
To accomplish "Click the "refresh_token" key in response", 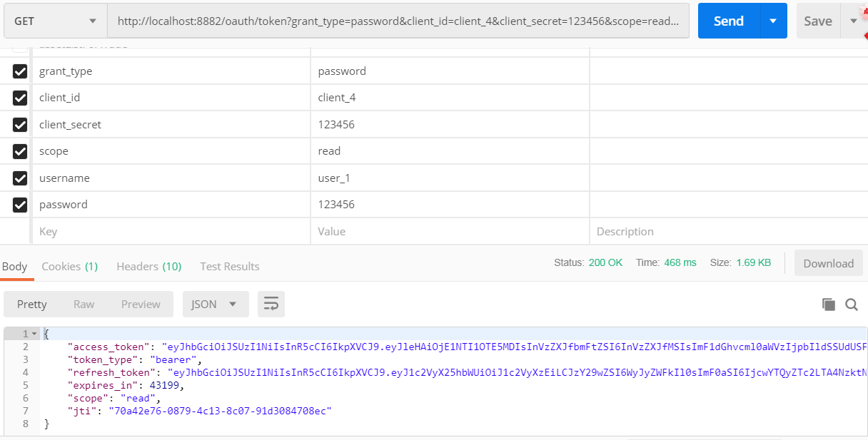I will pos(112,372).
